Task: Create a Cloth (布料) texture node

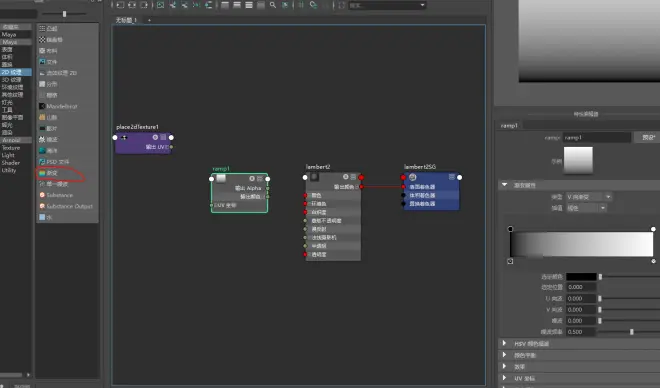Action: click(x=48, y=50)
